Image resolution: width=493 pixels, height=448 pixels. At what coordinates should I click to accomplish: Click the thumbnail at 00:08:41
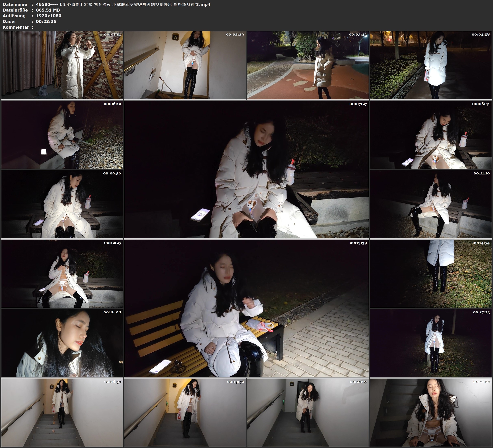[431, 135]
